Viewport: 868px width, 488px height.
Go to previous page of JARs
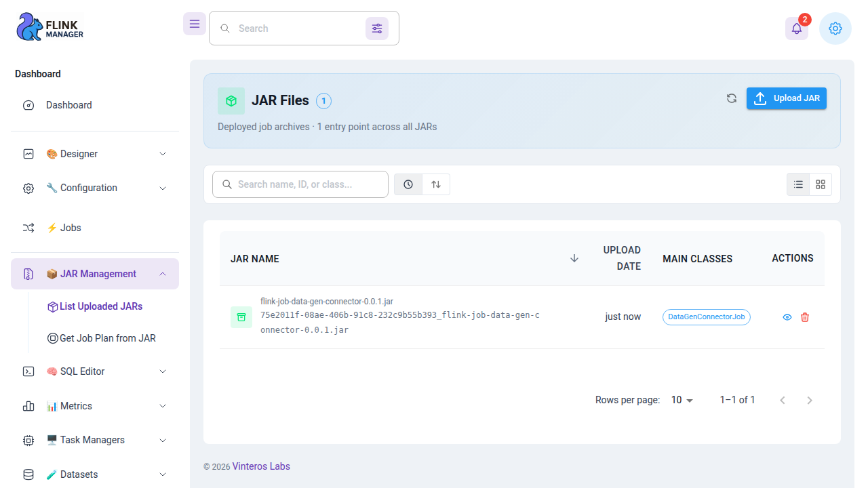pyautogui.click(x=783, y=400)
